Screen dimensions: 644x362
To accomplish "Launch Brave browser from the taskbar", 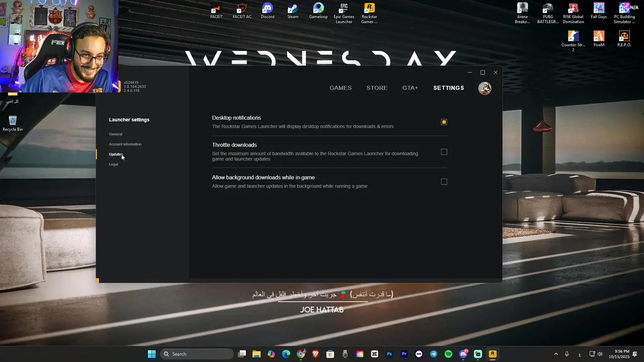I will point(315,354).
